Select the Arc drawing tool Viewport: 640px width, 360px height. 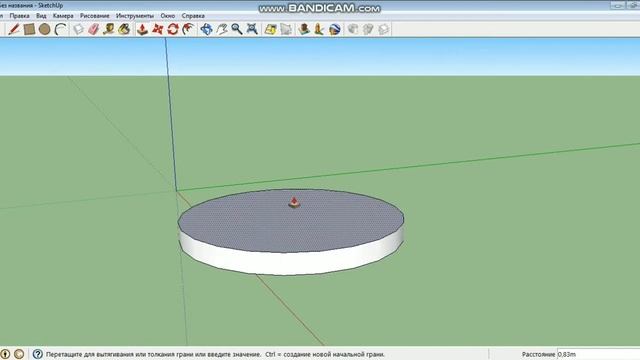pos(60,29)
